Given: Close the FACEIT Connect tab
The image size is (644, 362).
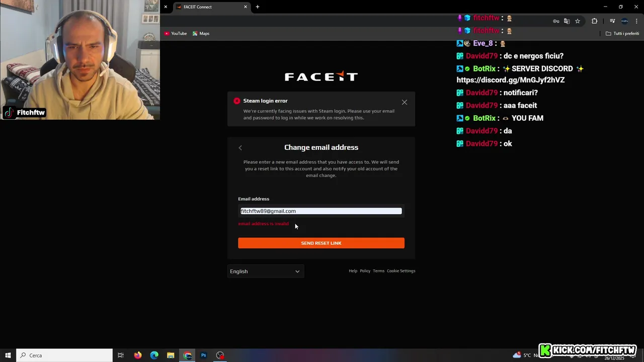Looking at the screenshot, I should pyautogui.click(x=246, y=7).
